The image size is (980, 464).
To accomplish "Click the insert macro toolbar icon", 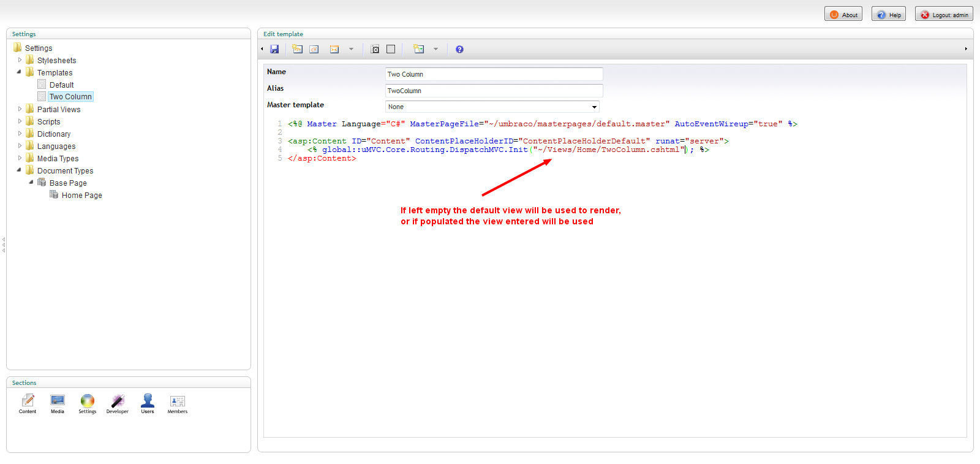I will [x=334, y=49].
